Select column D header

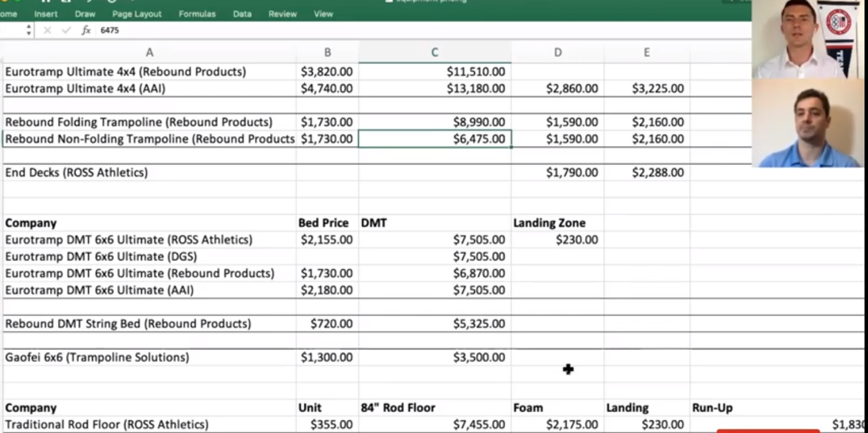point(558,52)
